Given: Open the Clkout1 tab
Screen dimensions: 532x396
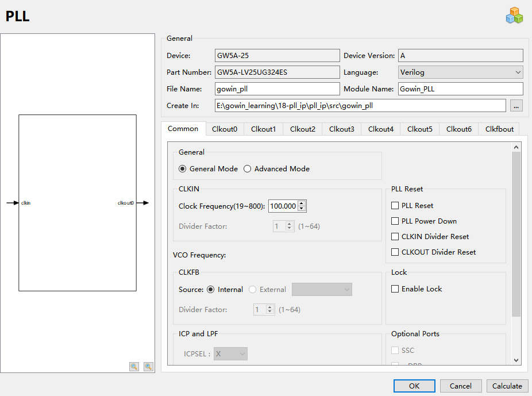Looking at the screenshot, I should point(263,129).
